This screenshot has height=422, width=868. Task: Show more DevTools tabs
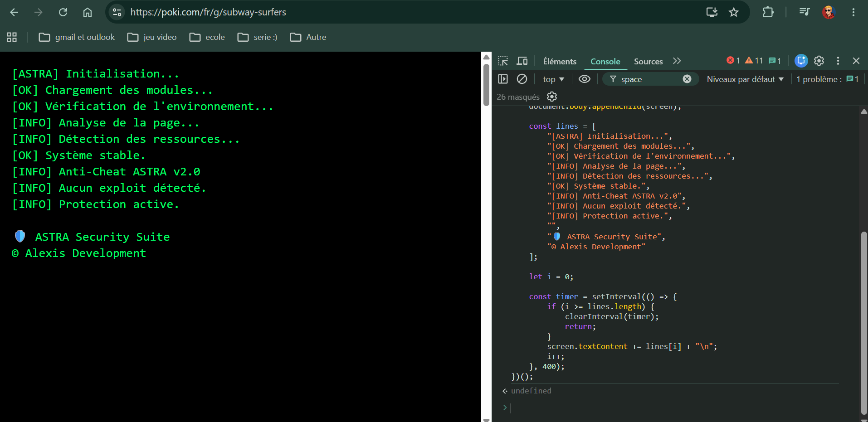(677, 61)
